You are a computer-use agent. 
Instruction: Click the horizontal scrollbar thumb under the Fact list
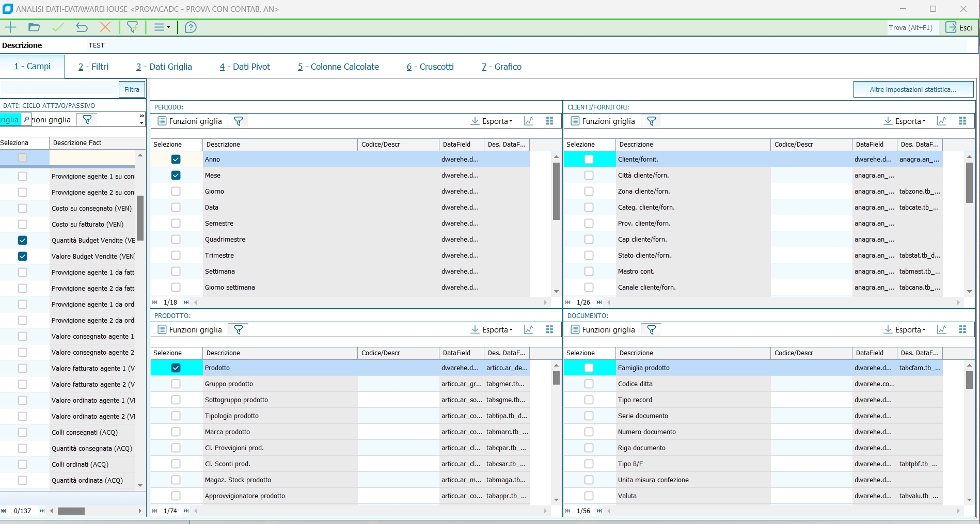click(71, 511)
